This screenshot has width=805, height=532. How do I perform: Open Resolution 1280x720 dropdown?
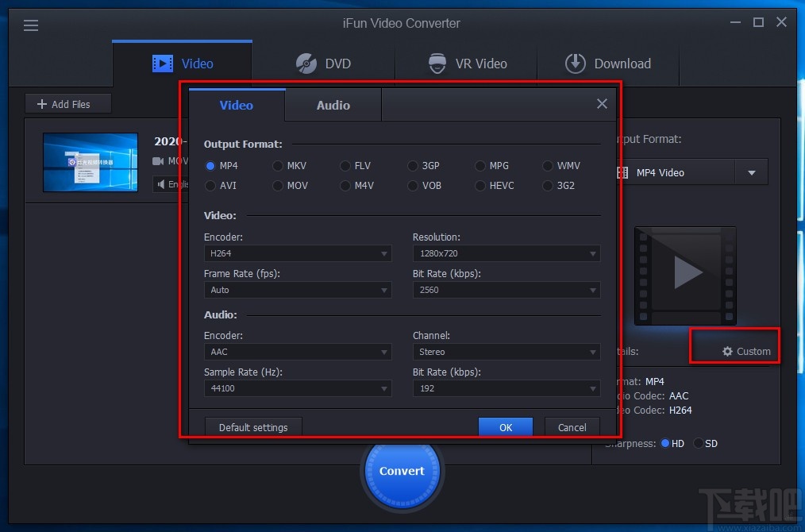(x=506, y=253)
